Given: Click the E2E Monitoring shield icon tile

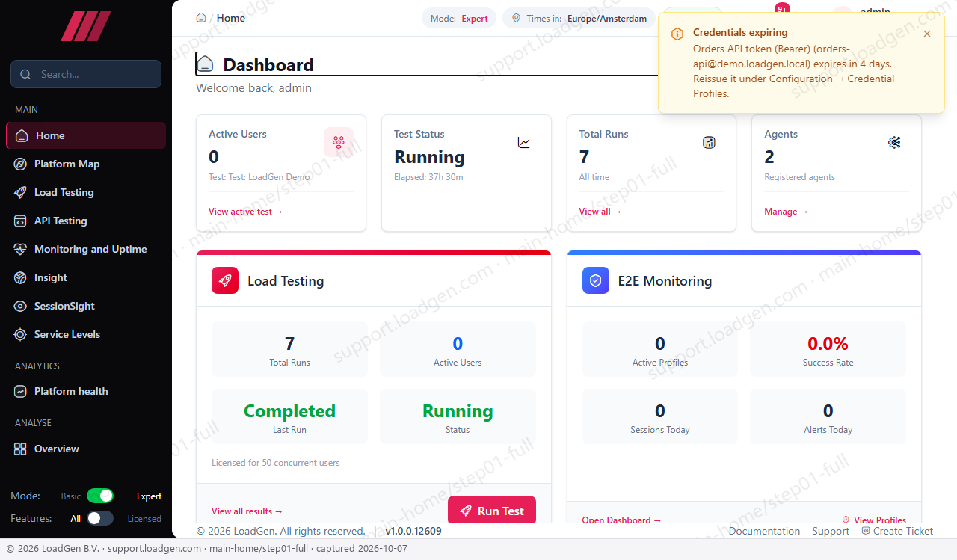Looking at the screenshot, I should click(x=596, y=280).
